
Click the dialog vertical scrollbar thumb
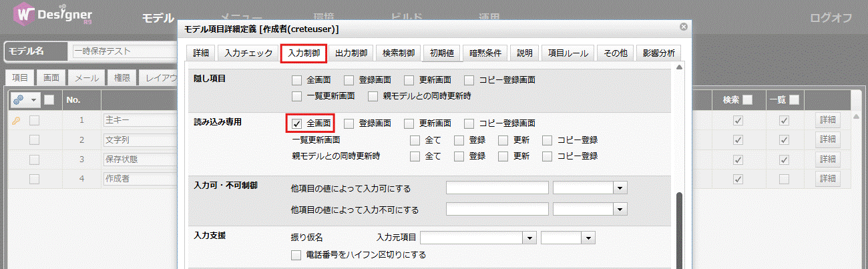coord(680,230)
